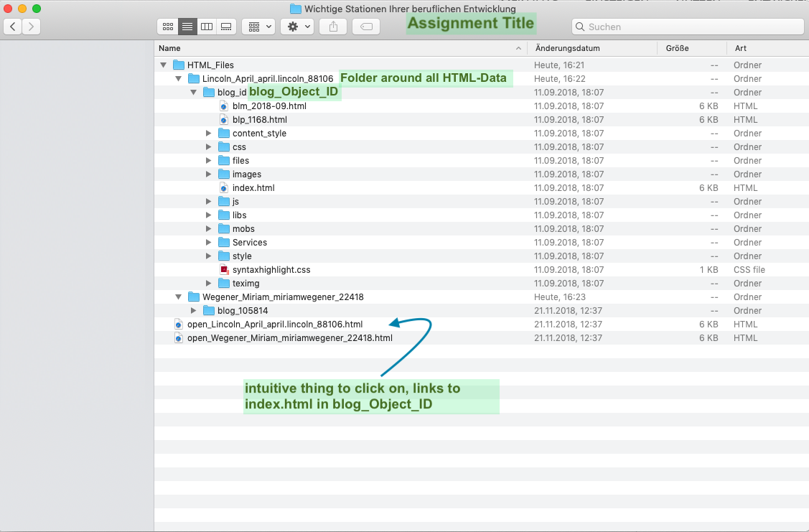This screenshot has height=532, width=809.
Task: Select open_Lincoln_April_april.lincoln_88106.html file
Action: (274, 325)
